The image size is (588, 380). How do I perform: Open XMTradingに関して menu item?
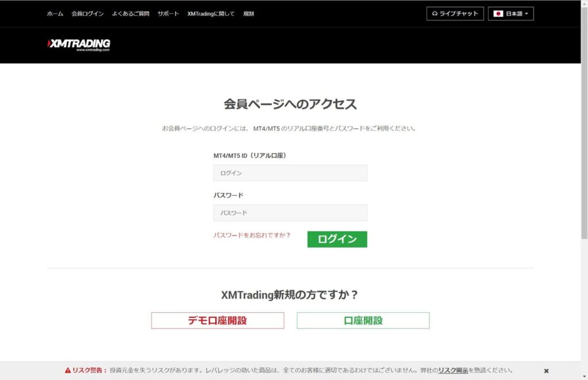click(x=211, y=14)
